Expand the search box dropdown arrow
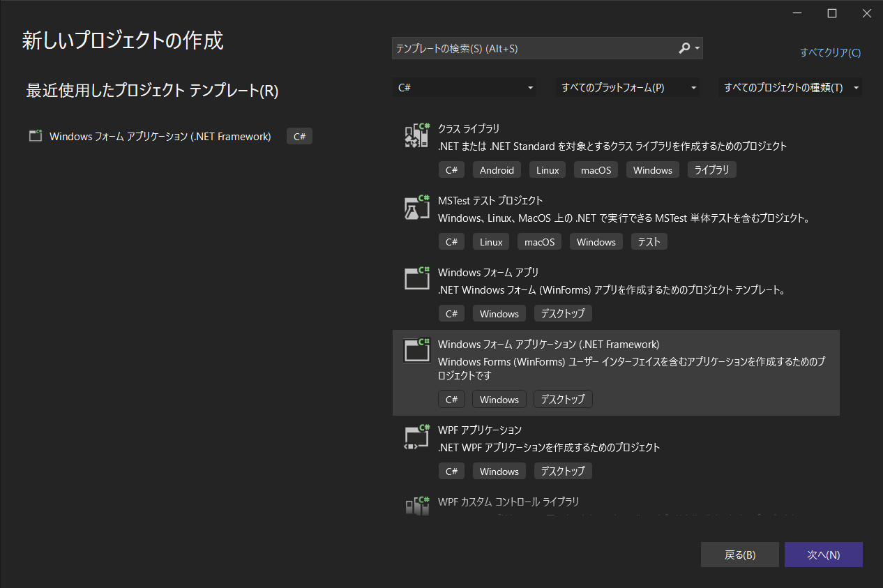Viewport: 883px width, 588px height. (x=697, y=49)
